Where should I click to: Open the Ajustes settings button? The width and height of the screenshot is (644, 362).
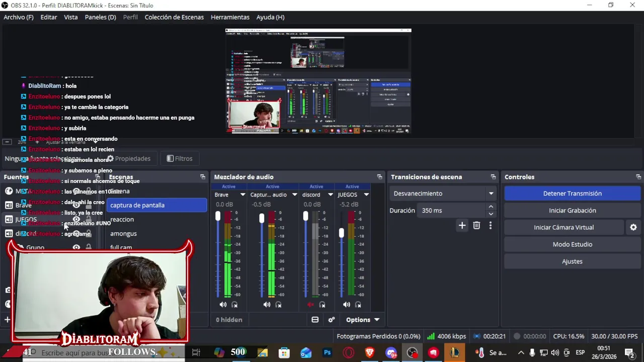[x=573, y=261]
